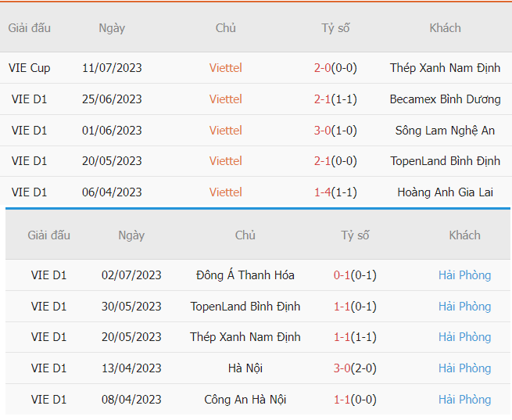Select score 3-0(2-0) of Hà Nội match
This screenshot has width=512, height=420.
355,368
